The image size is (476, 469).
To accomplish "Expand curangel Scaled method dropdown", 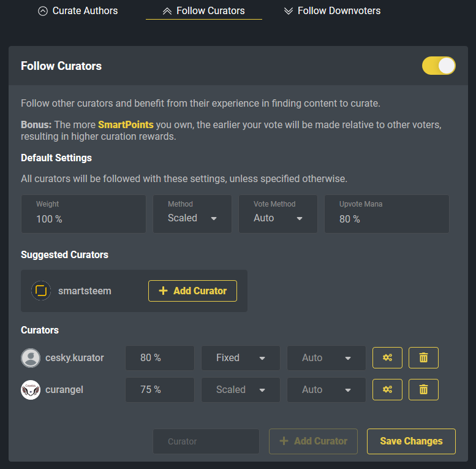I will click(x=240, y=390).
